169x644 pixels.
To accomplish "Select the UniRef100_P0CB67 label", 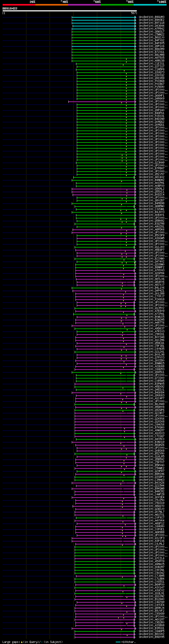I will (152, 84).
